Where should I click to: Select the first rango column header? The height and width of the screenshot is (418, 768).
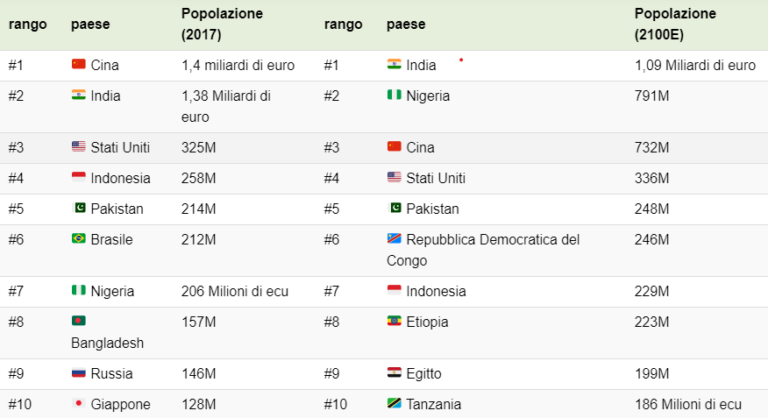tap(27, 24)
